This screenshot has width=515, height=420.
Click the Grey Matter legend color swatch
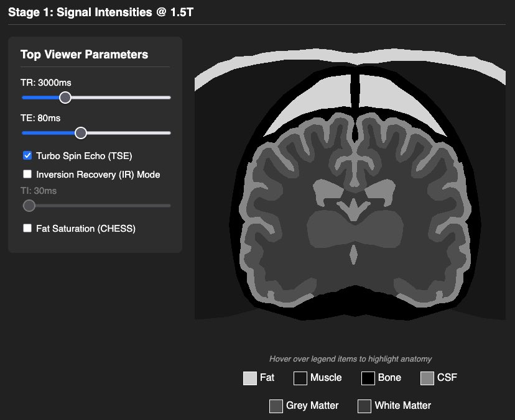276,406
